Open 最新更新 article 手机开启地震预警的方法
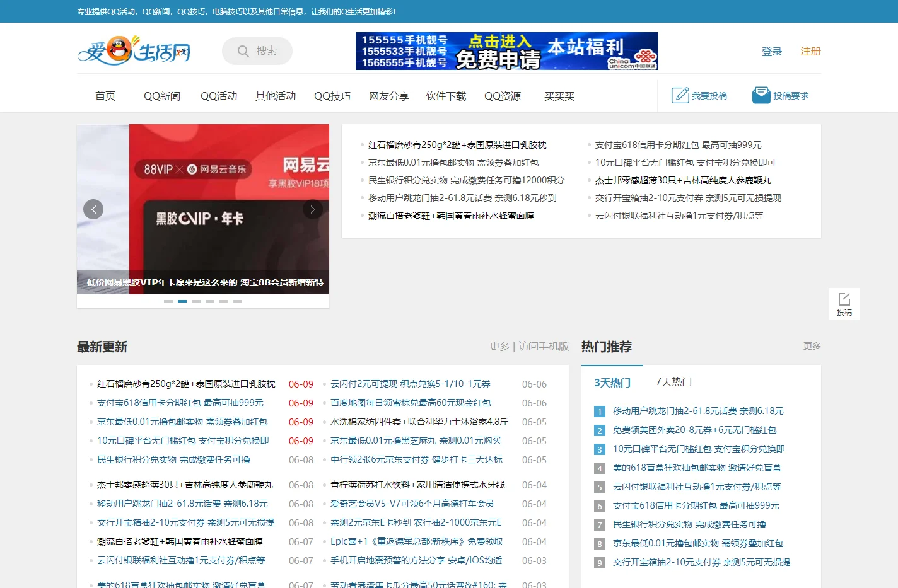 click(x=416, y=560)
